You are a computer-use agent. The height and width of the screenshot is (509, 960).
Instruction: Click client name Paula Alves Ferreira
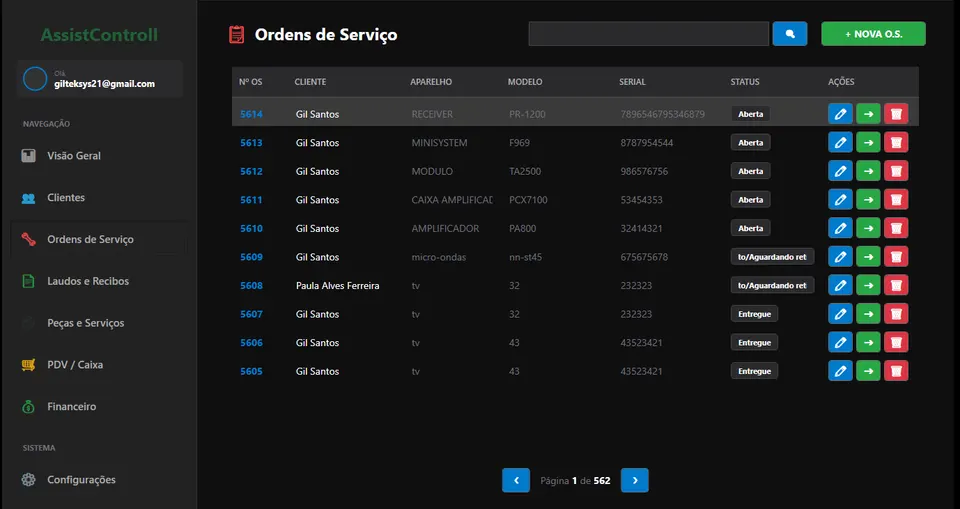tap(337, 285)
